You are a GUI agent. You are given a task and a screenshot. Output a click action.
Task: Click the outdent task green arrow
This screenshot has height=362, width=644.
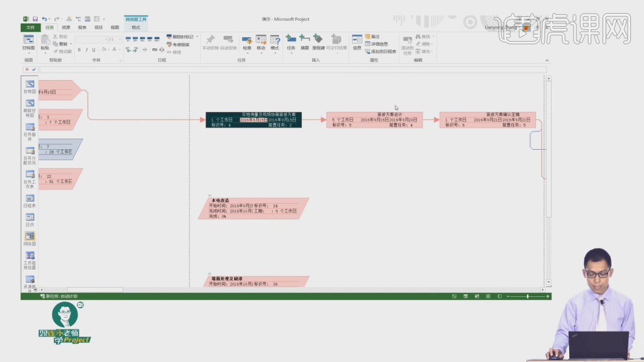[129, 49]
